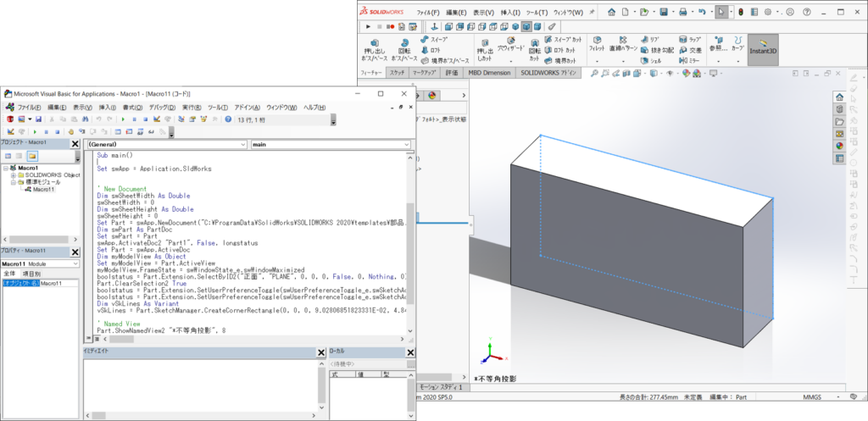Screen dimensions: 868x421
Task: Choose Swept Cut (スイープカット)
Action: coord(563,40)
